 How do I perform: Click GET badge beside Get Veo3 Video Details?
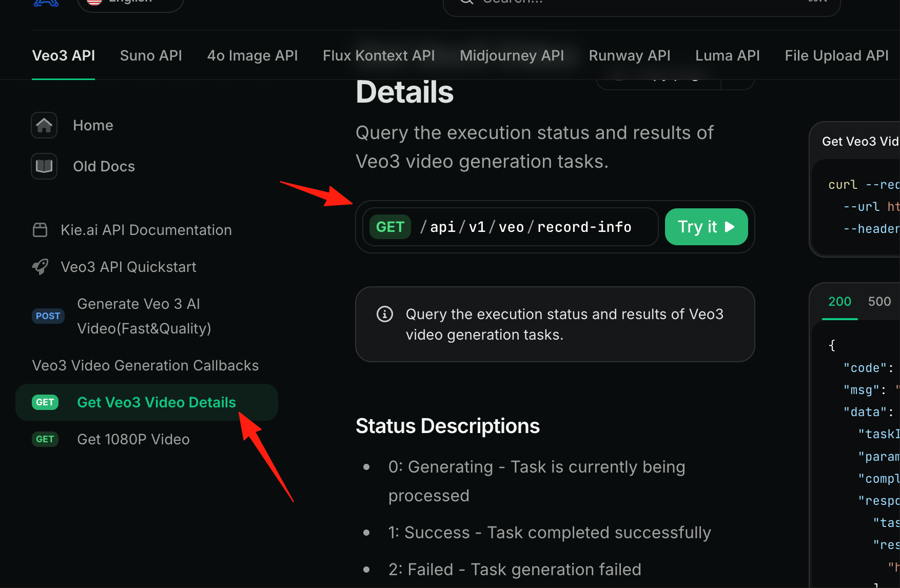click(45, 402)
